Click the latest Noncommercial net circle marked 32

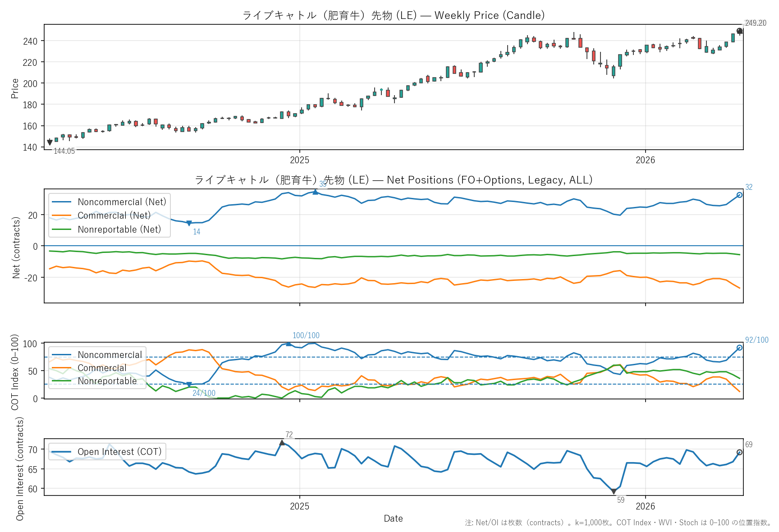(x=739, y=195)
